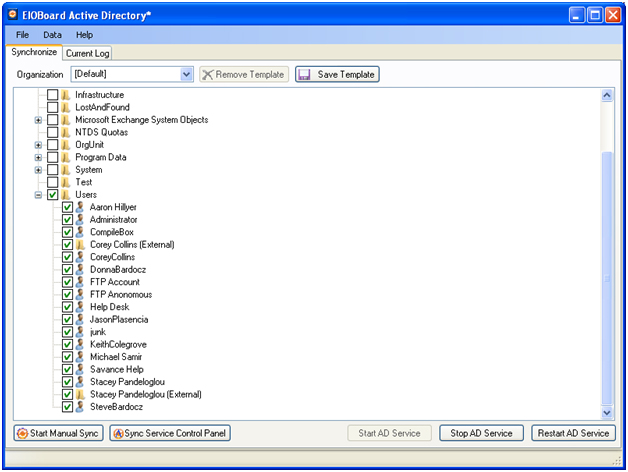Open the Help menu
The width and height of the screenshot is (628, 472).
click(x=84, y=35)
